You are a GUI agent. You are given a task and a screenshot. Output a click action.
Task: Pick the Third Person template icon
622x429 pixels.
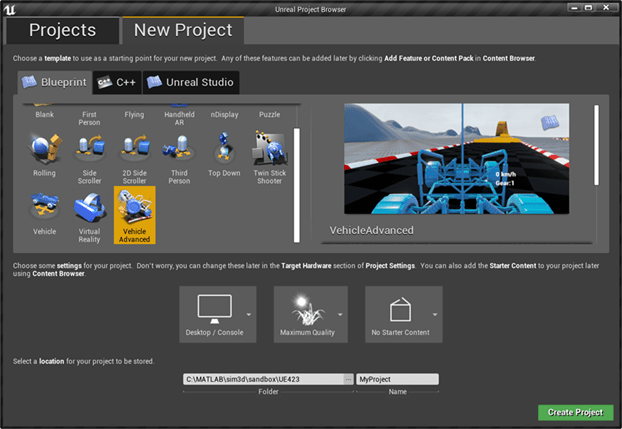[x=179, y=148]
